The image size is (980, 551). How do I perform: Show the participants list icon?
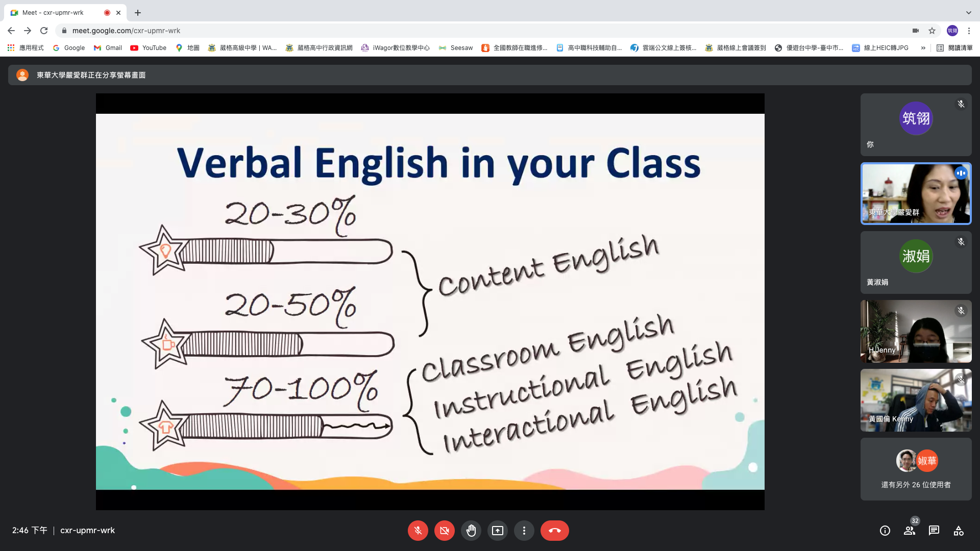[909, 531]
